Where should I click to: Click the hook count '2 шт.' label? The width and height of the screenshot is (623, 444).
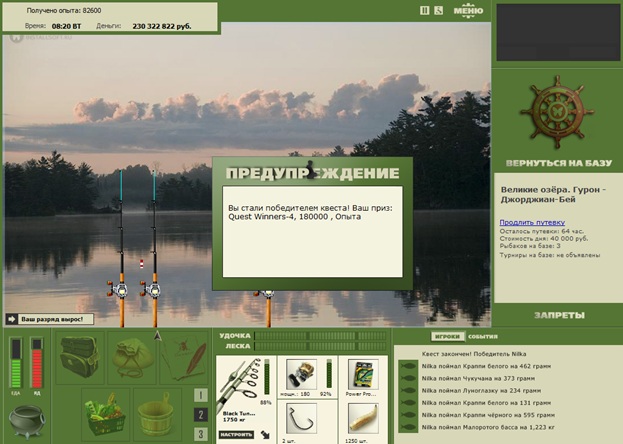(289, 440)
